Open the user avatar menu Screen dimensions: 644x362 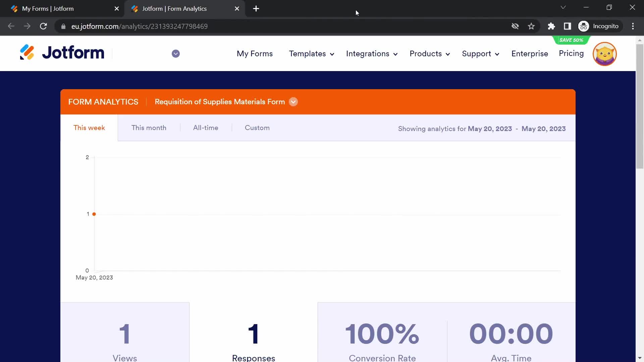click(604, 54)
